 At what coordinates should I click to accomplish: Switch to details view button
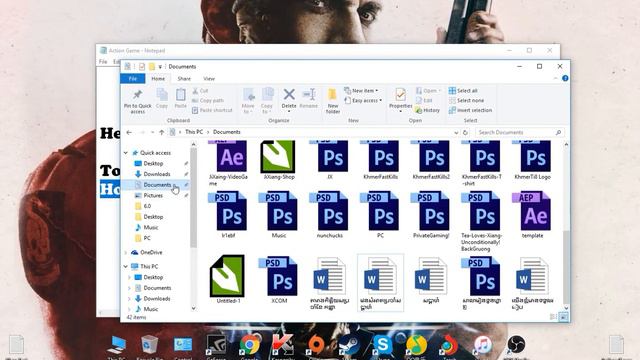[x=553, y=317]
